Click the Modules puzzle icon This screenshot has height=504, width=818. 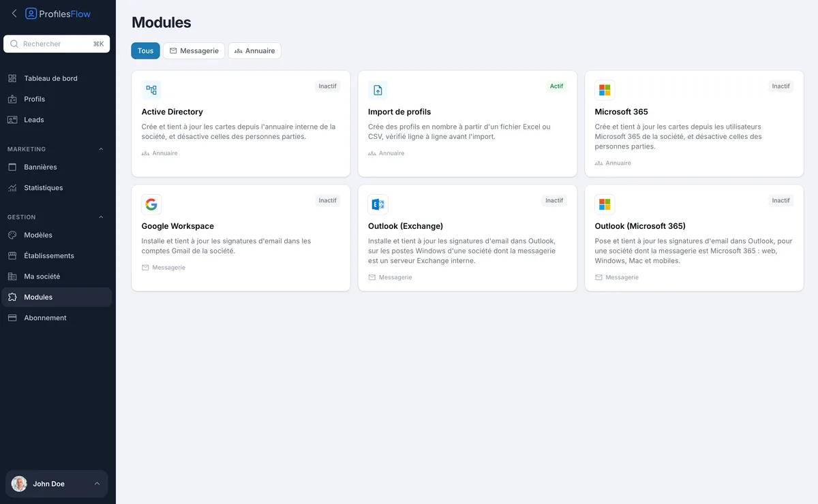click(12, 297)
